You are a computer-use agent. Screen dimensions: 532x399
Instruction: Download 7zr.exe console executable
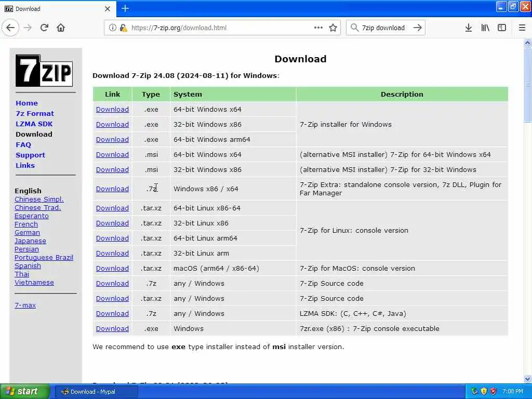point(112,328)
